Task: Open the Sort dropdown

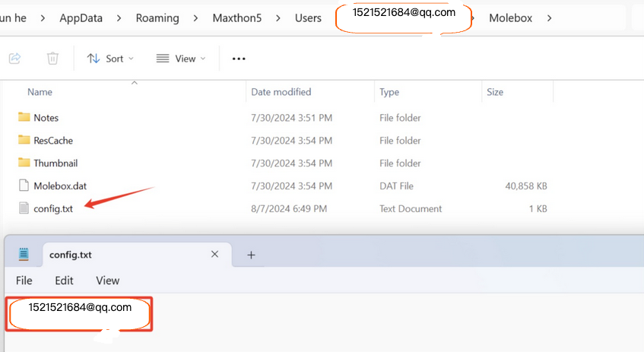Action: (x=110, y=59)
